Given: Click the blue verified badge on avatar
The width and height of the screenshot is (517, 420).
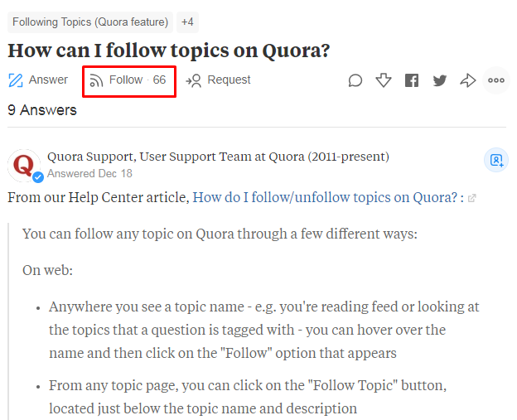Looking at the screenshot, I should (x=38, y=177).
